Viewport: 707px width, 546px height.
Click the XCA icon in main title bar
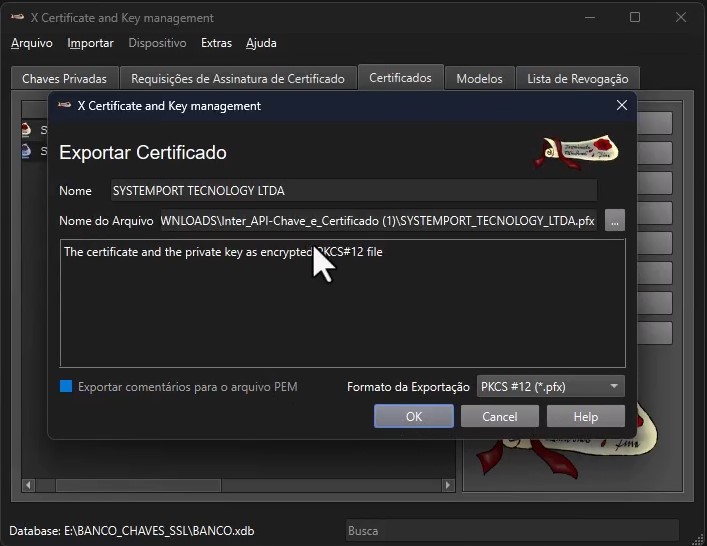point(18,18)
